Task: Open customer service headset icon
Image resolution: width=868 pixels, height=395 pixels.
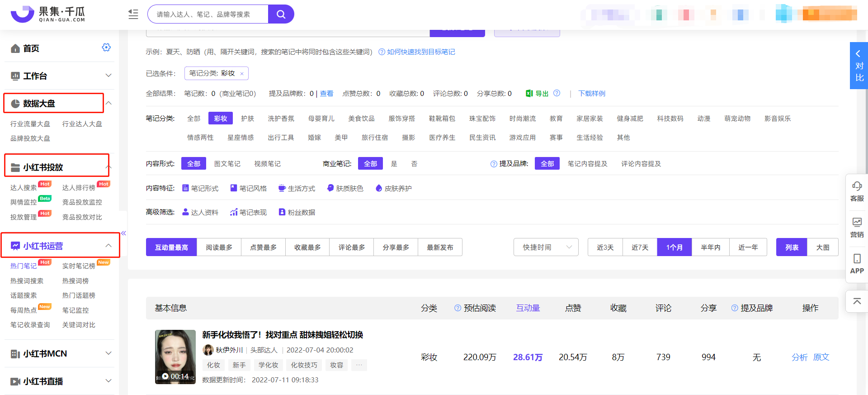Action: tap(857, 186)
